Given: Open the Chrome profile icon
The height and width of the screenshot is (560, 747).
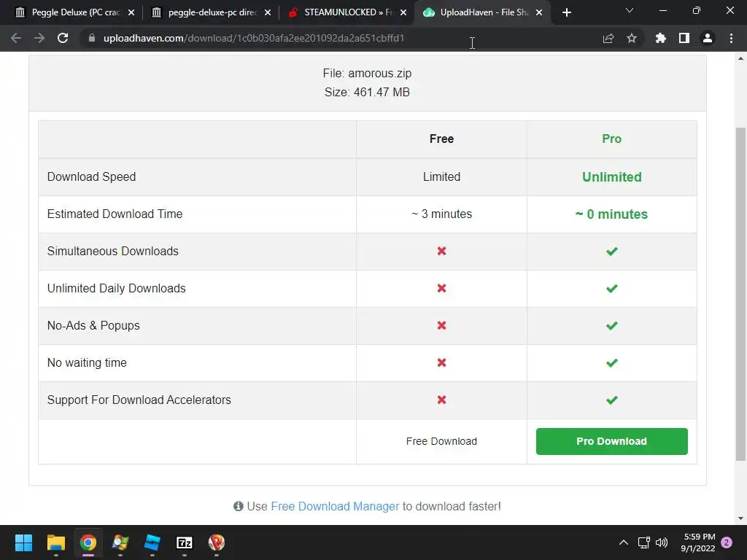Looking at the screenshot, I should (708, 38).
